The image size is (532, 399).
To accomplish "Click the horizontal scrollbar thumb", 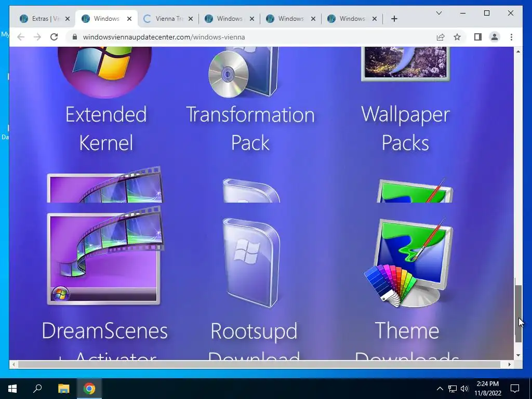I will (260, 364).
